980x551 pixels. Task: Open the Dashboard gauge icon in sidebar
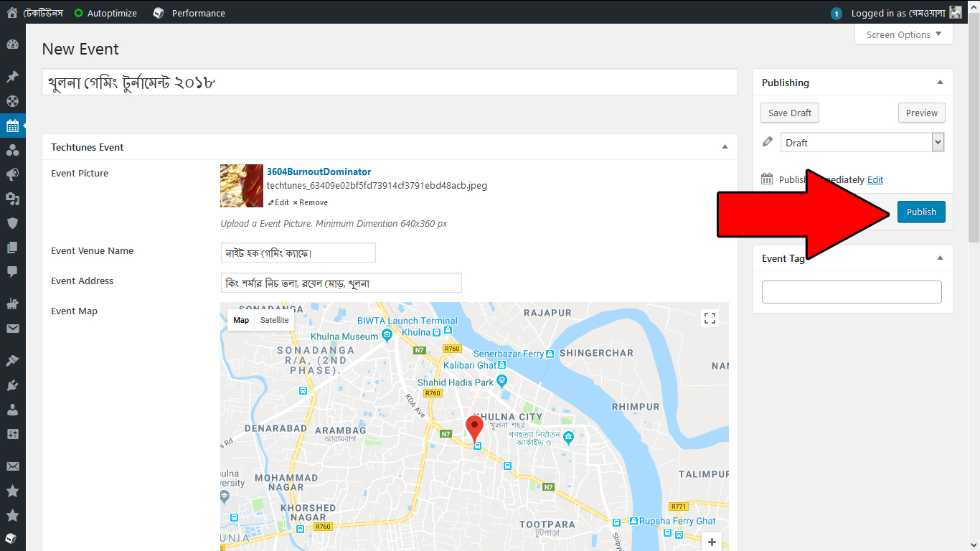click(12, 44)
